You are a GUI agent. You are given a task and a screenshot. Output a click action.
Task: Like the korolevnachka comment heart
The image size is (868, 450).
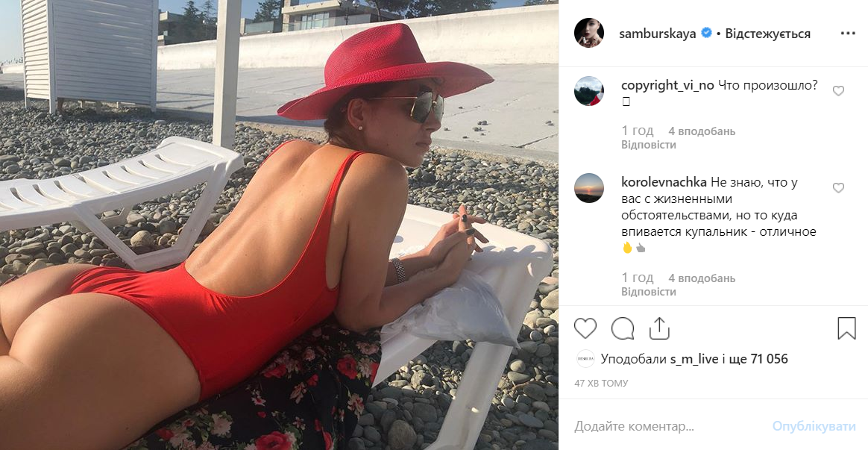tap(838, 188)
